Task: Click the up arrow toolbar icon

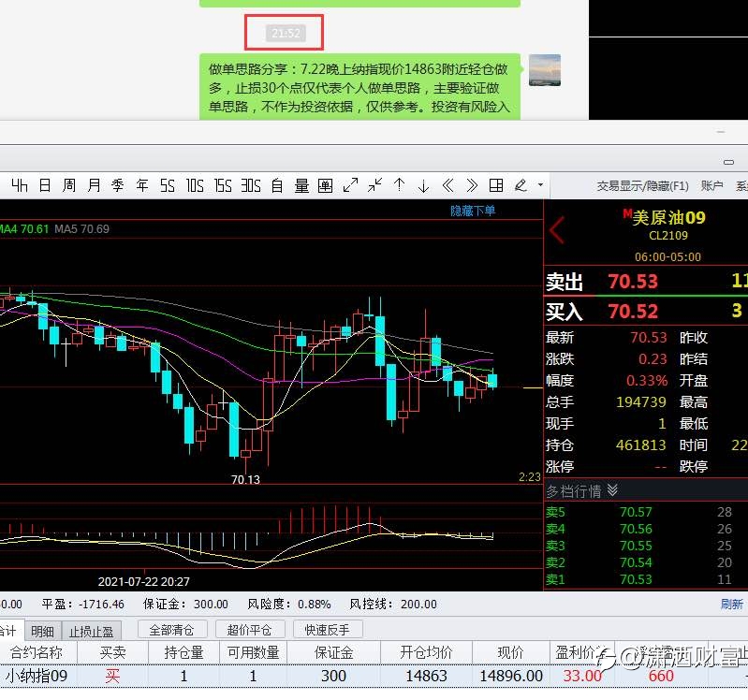Action: click(x=400, y=185)
